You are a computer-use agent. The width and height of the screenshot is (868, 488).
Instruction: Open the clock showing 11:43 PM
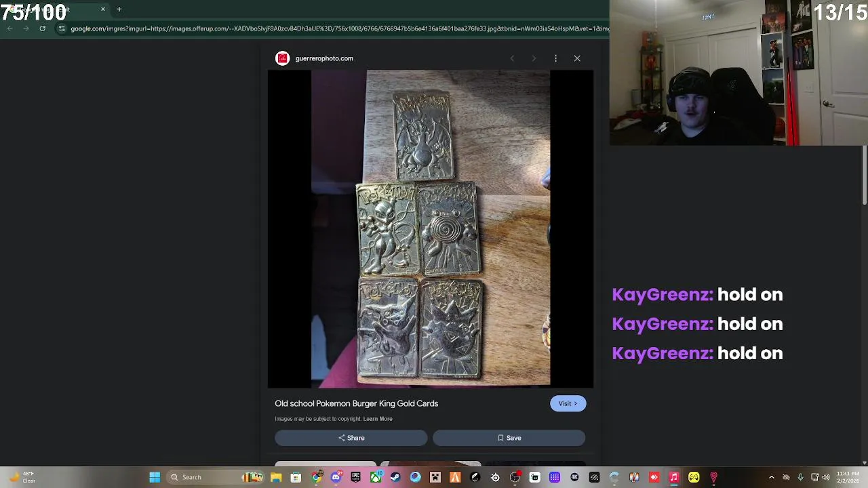[848, 477]
